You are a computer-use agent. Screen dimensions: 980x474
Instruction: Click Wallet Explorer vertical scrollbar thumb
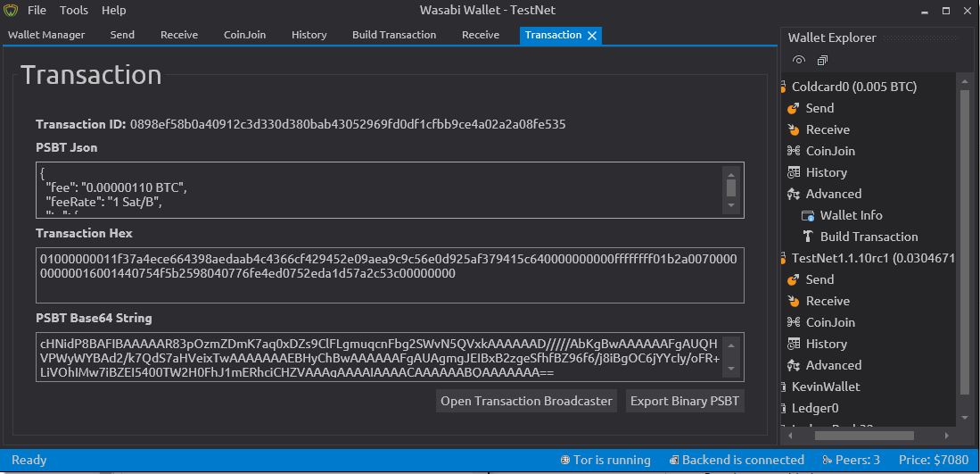(965, 243)
